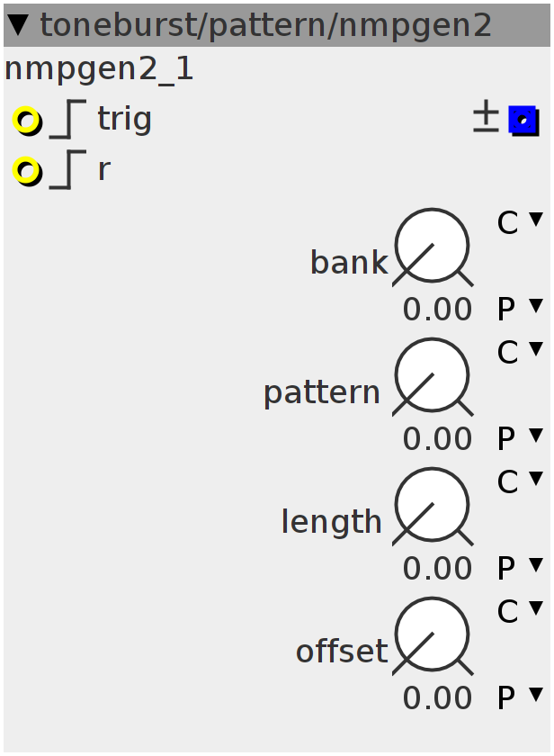This screenshot has width=554, height=756.
Task: Open the P dropdown below bank knob
Action: 520,309
